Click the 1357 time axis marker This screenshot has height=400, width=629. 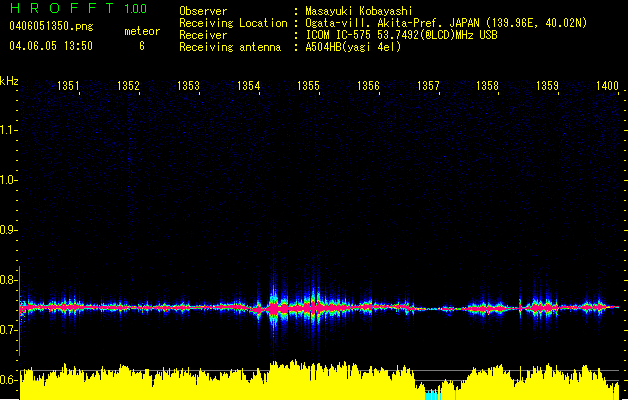click(428, 86)
